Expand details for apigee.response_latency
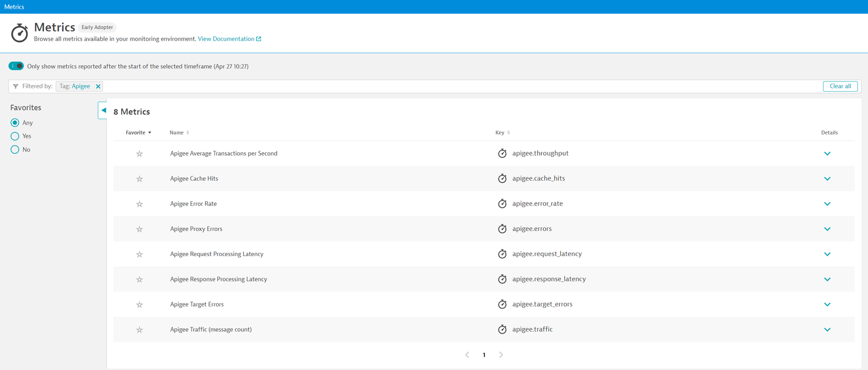Viewport: 868px width, 370px height. (x=827, y=279)
